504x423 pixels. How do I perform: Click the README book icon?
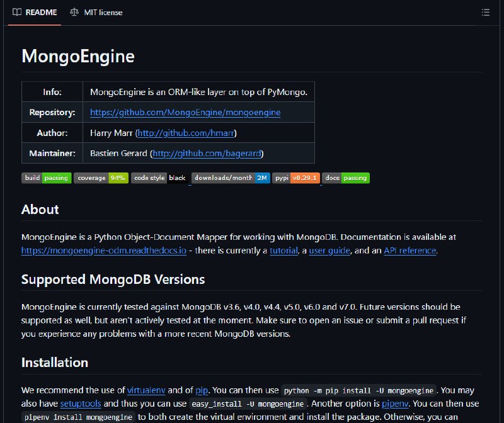tap(17, 12)
